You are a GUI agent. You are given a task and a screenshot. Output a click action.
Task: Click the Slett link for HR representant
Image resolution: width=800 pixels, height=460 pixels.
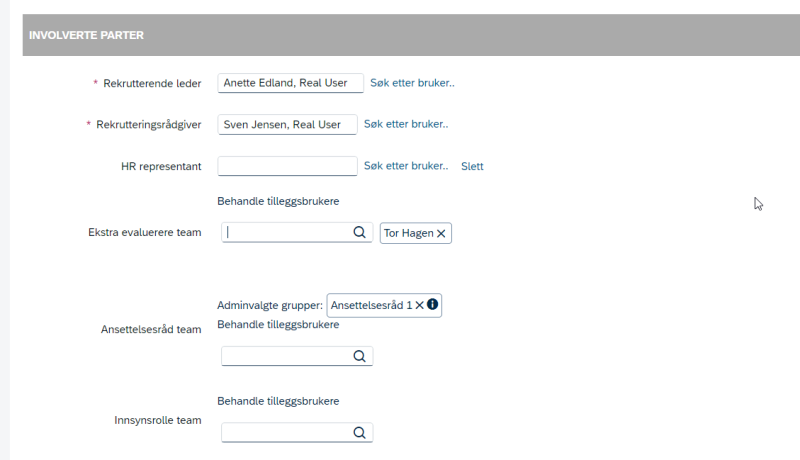pos(472,166)
